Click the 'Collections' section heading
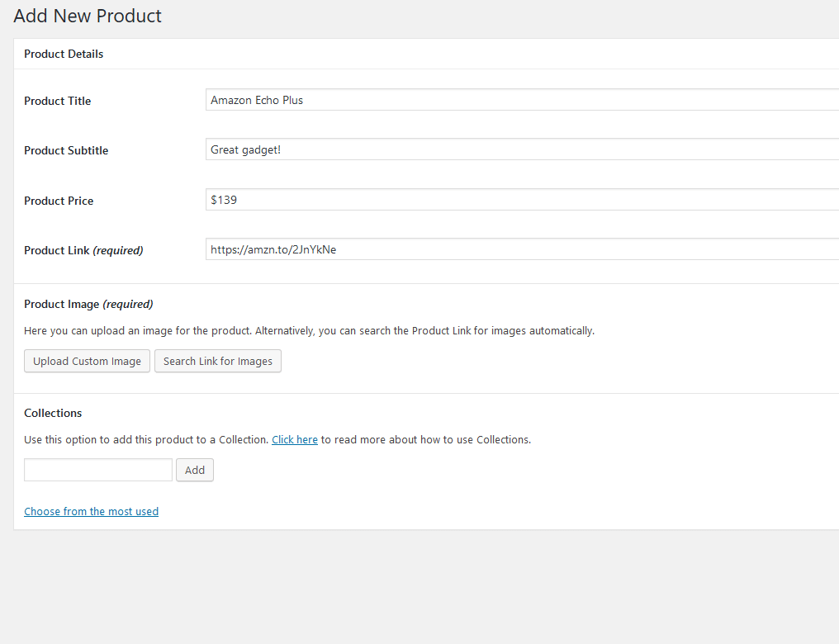The width and height of the screenshot is (839, 644). tap(53, 413)
